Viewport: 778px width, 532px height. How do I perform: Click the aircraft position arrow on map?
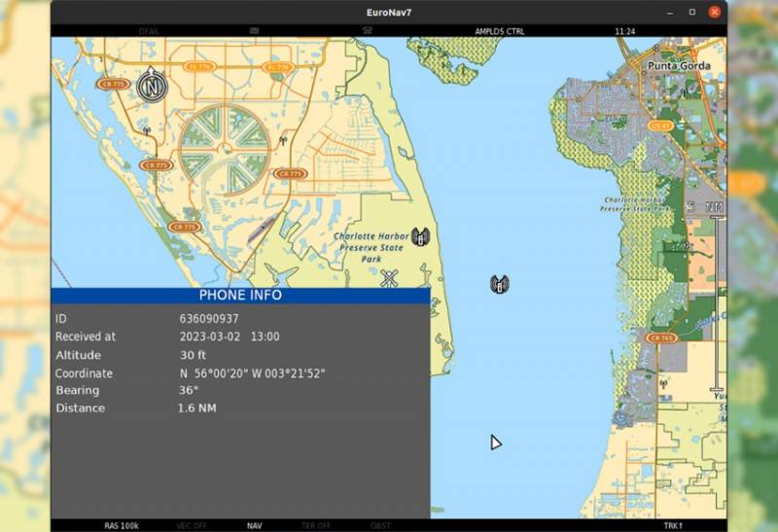(x=495, y=443)
